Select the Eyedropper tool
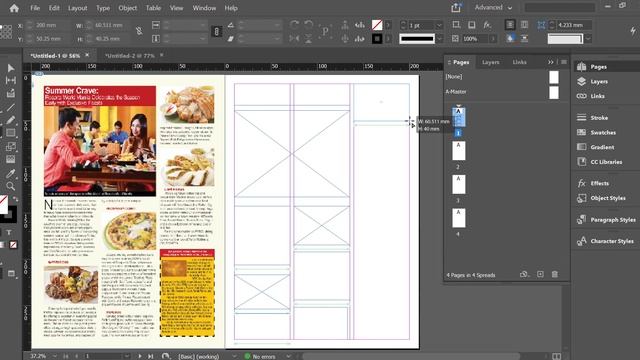Screen dimensions: 640x360 11,173
